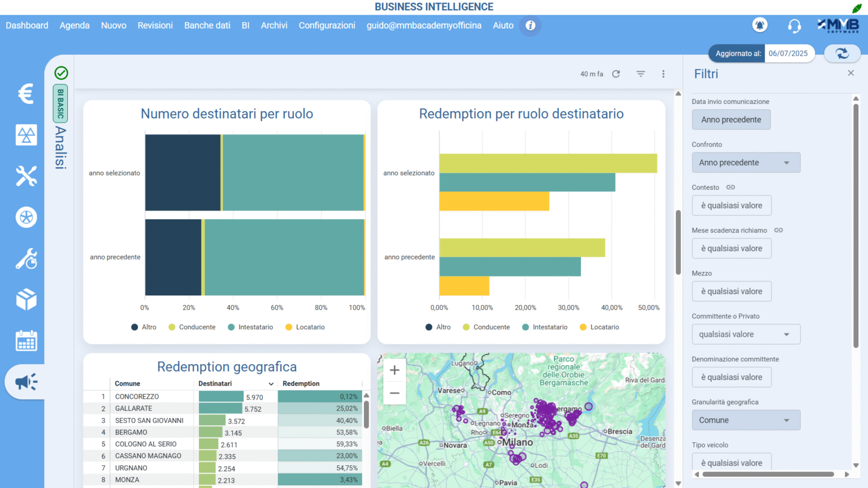The width and height of the screenshot is (868, 488).
Task: Expand the Confronto dropdown
Action: click(745, 163)
